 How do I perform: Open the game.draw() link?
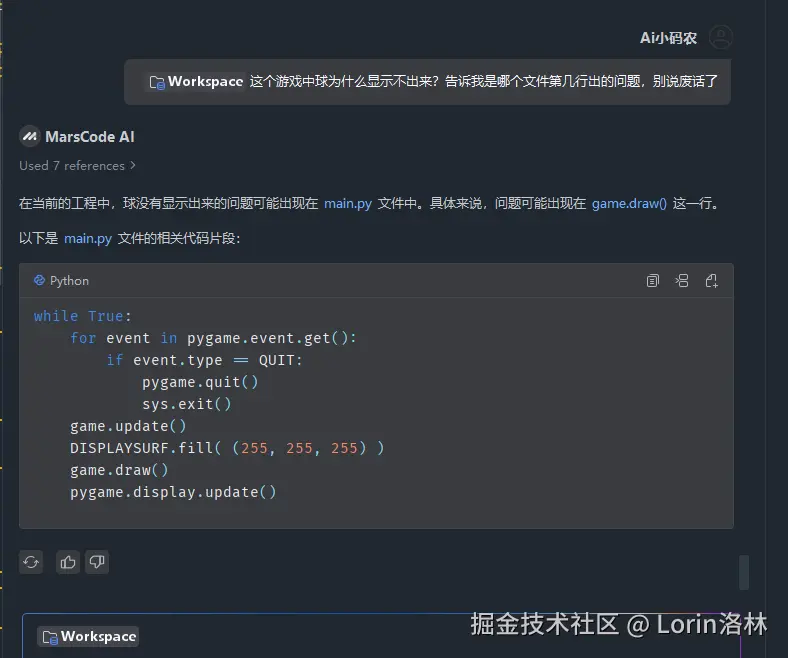click(629, 203)
